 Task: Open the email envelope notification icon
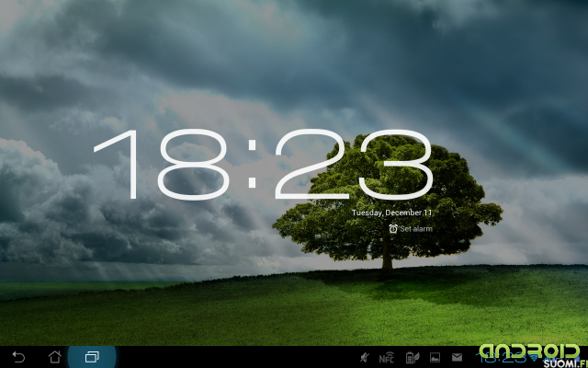pyautogui.click(x=457, y=357)
